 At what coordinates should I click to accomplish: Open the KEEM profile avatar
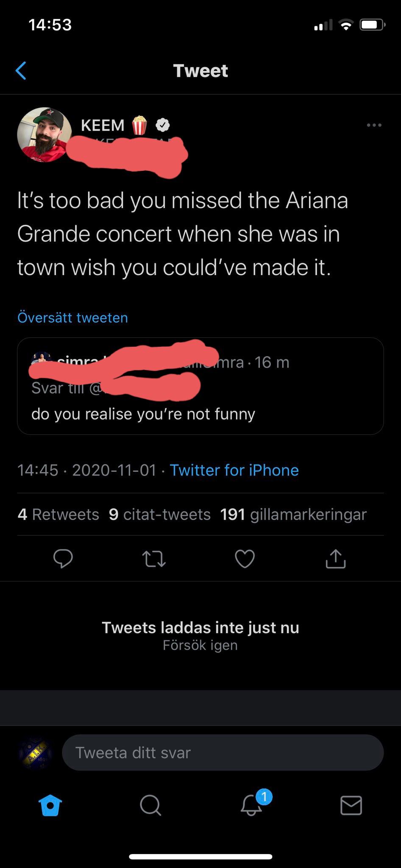coord(45,134)
